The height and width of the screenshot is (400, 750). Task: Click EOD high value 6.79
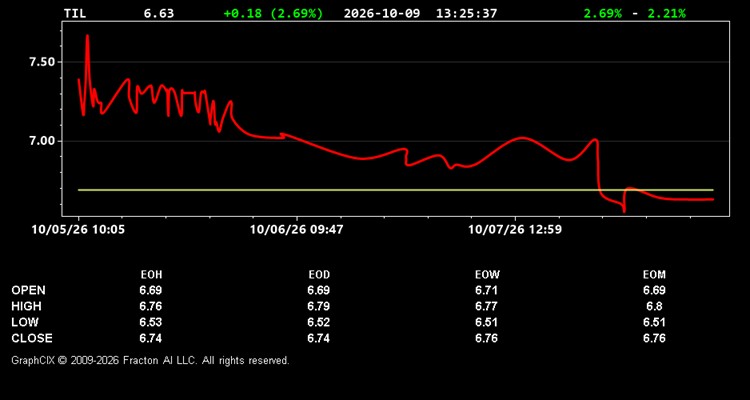point(319,306)
